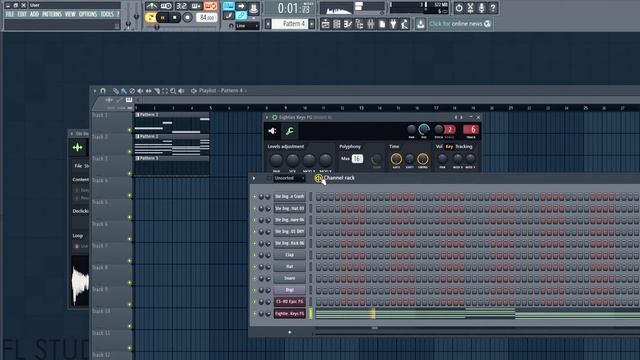This screenshot has width=640, height=360.
Task: Mute the Eighties Keys FG channel LED
Action: tap(254, 314)
